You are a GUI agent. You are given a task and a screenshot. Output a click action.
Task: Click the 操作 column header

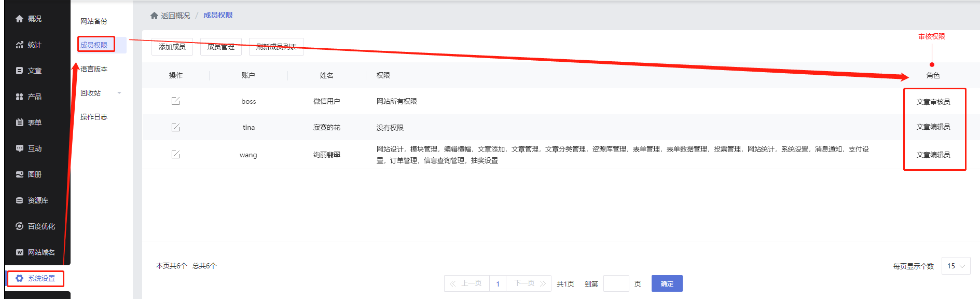click(176, 75)
